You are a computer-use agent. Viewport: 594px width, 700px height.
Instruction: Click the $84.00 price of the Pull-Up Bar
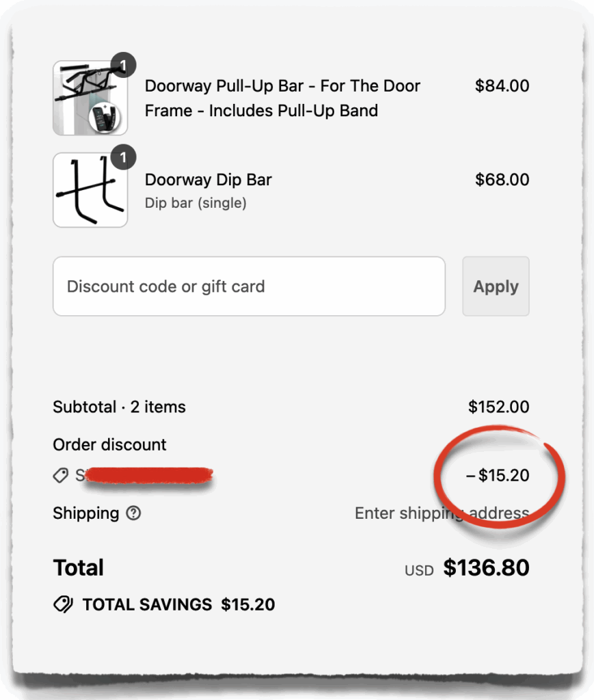coord(502,86)
